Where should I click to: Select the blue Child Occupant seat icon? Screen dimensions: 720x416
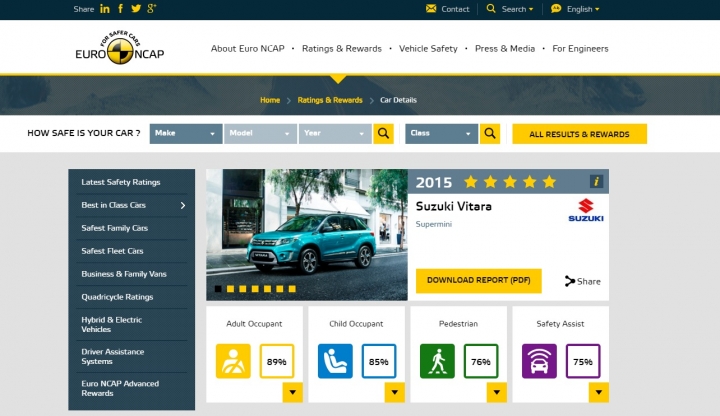click(x=335, y=361)
